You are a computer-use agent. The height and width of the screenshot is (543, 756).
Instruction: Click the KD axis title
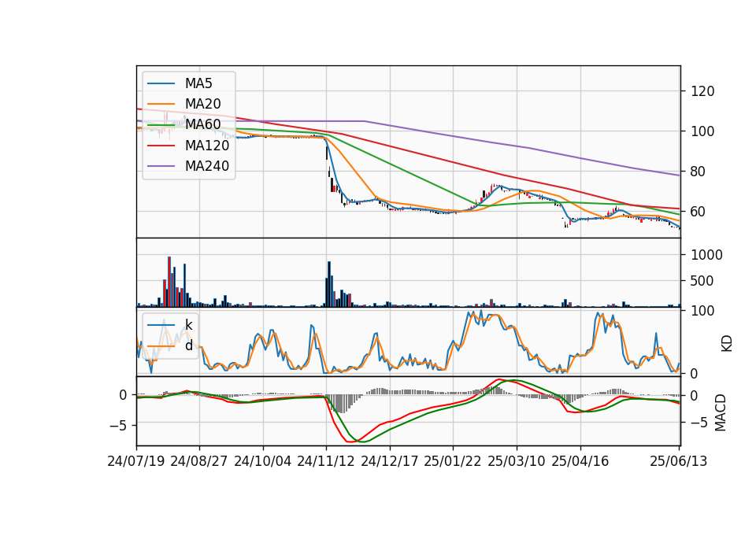point(727,344)
